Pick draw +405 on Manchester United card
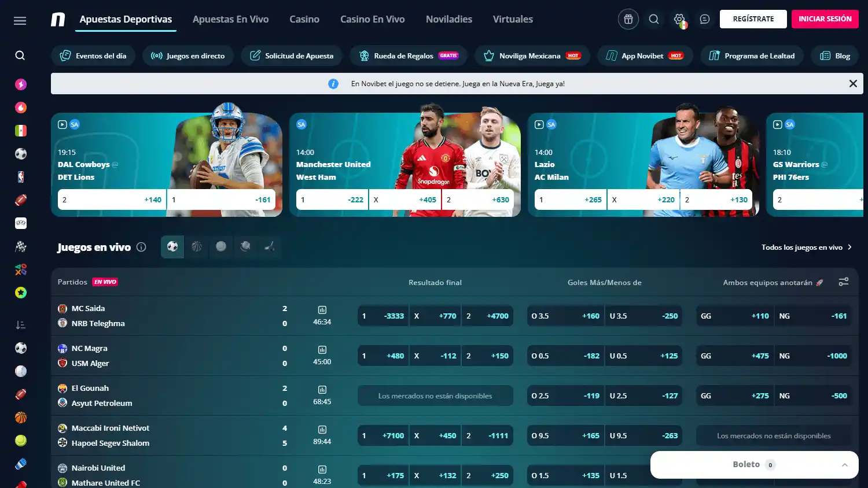 coord(405,199)
